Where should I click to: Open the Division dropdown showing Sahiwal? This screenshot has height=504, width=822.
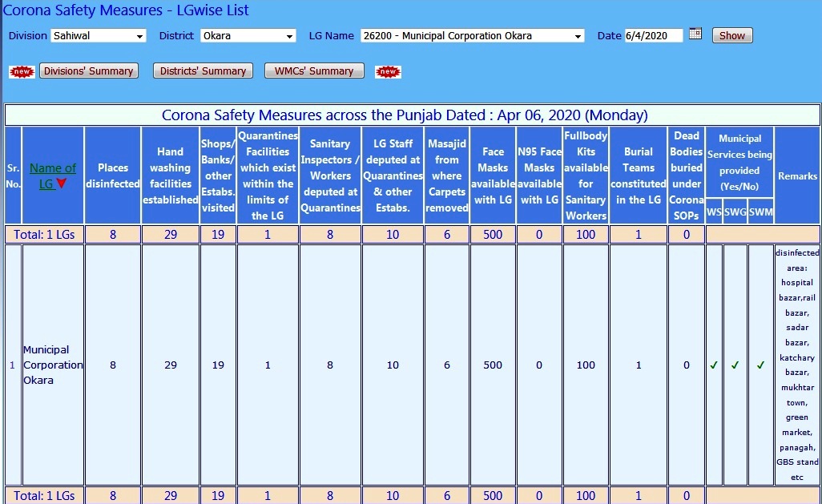98,36
